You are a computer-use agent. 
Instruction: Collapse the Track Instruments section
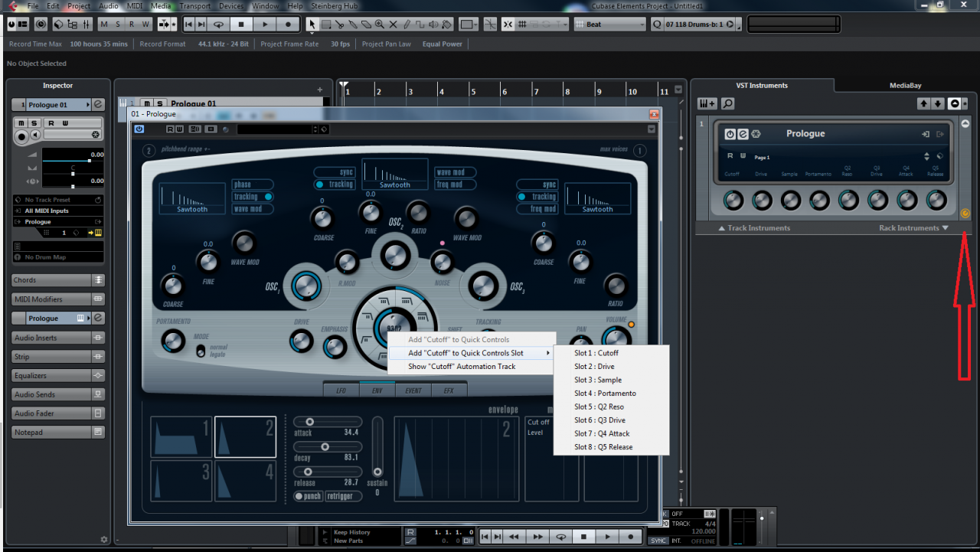[753, 228]
